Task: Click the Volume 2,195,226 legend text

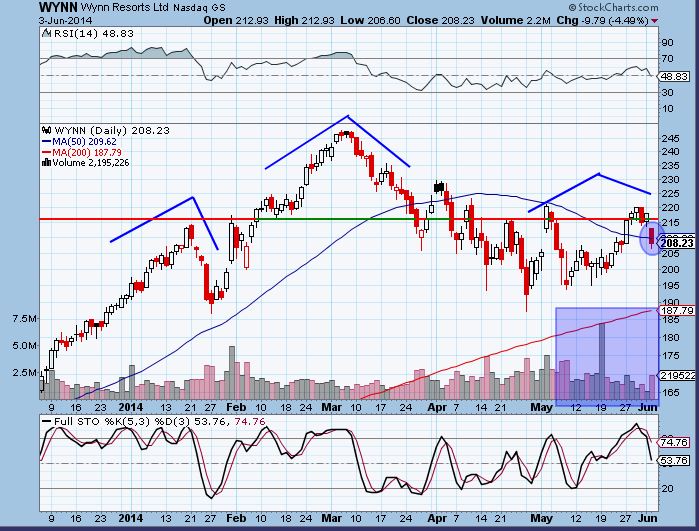Action: [91, 163]
